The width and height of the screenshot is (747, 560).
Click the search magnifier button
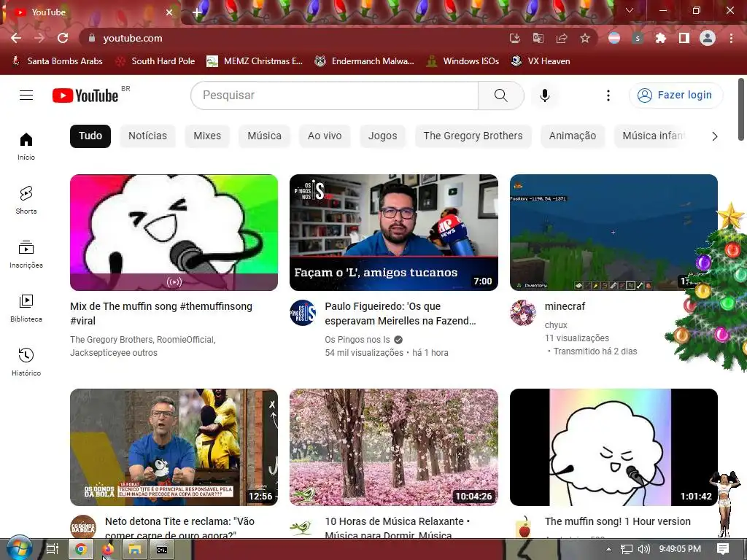(500, 96)
